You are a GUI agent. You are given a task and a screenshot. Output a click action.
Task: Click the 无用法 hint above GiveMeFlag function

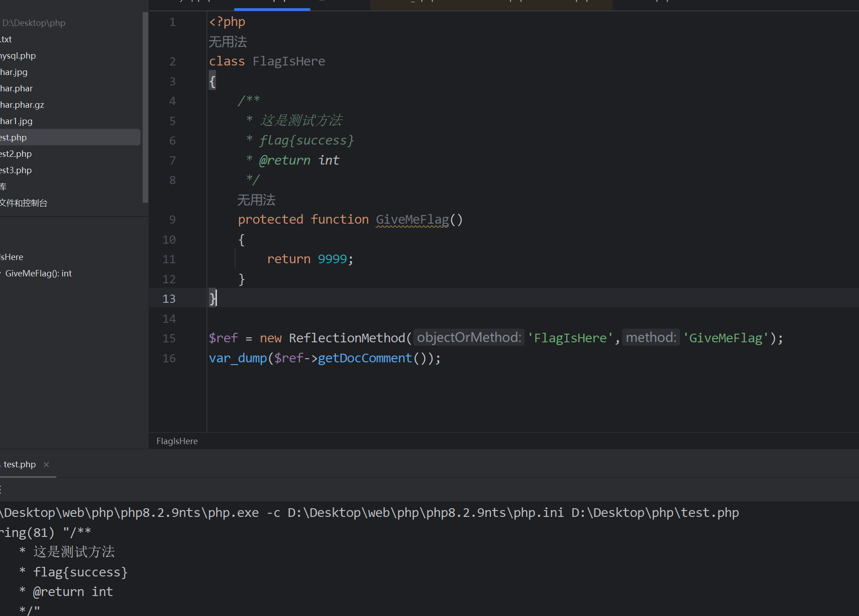click(256, 200)
